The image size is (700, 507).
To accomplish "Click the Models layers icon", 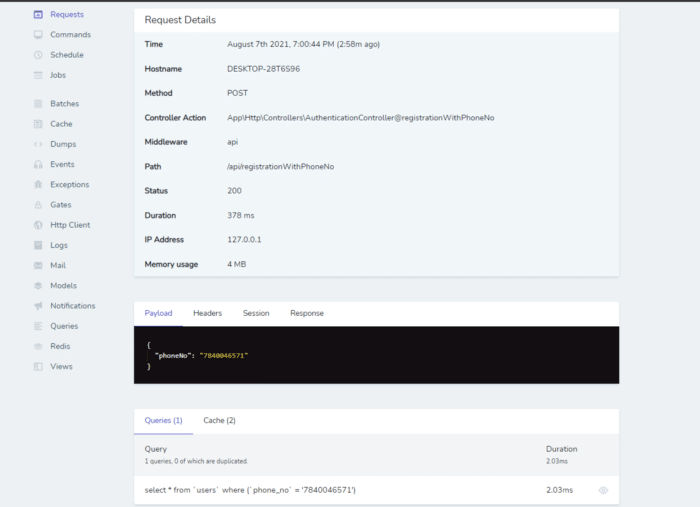I will coord(38,286).
